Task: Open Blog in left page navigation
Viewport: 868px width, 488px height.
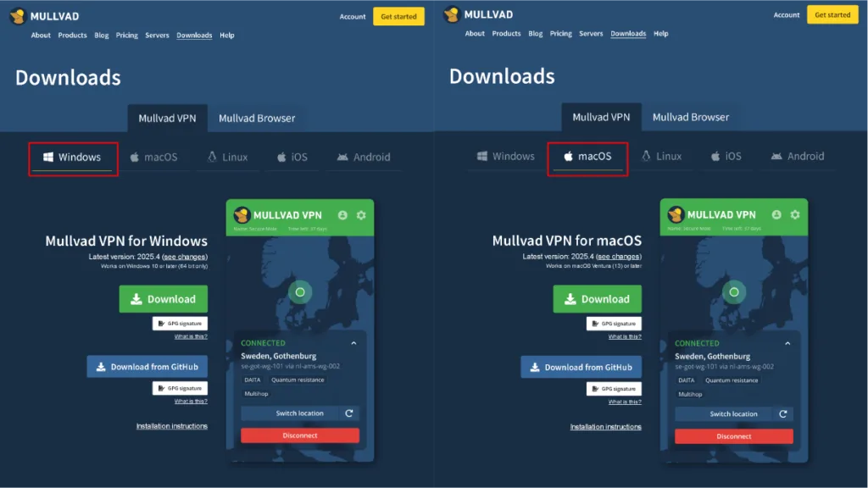Action: (x=102, y=35)
